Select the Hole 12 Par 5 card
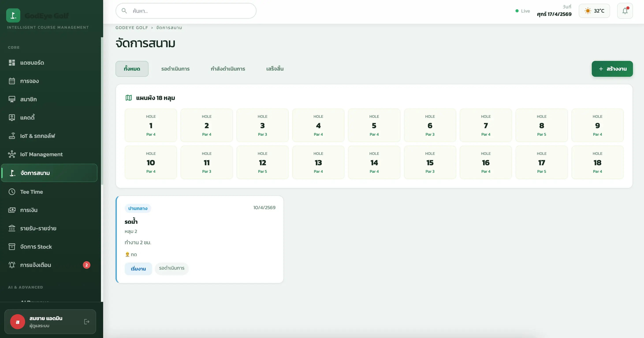Image resolution: width=644 pixels, height=338 pixels. coord(262,162)
